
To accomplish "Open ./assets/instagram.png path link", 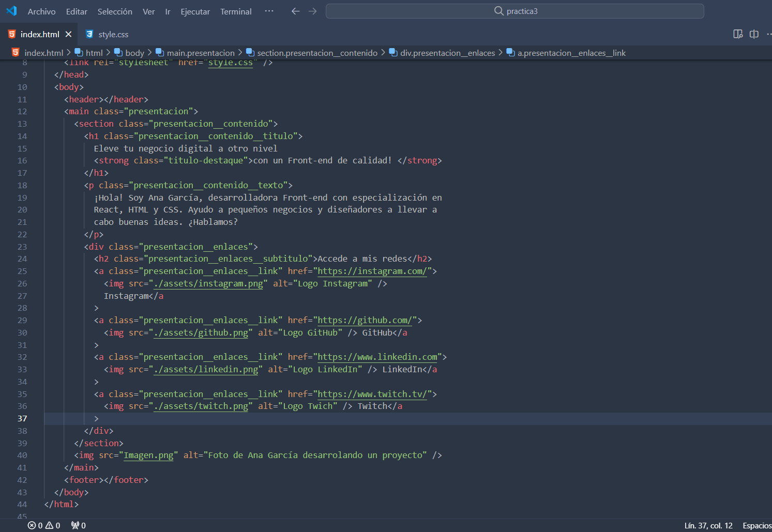I will click(208, 283).
